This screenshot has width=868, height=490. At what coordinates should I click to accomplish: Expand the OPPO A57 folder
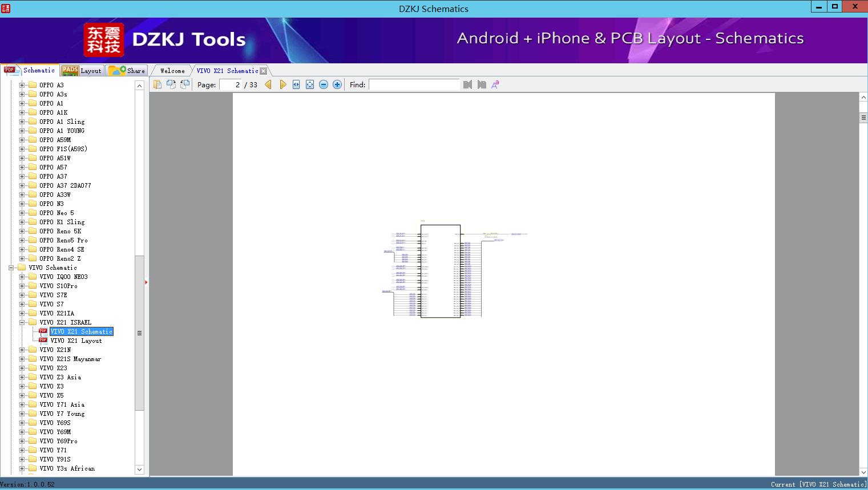(x=22, y=167)
